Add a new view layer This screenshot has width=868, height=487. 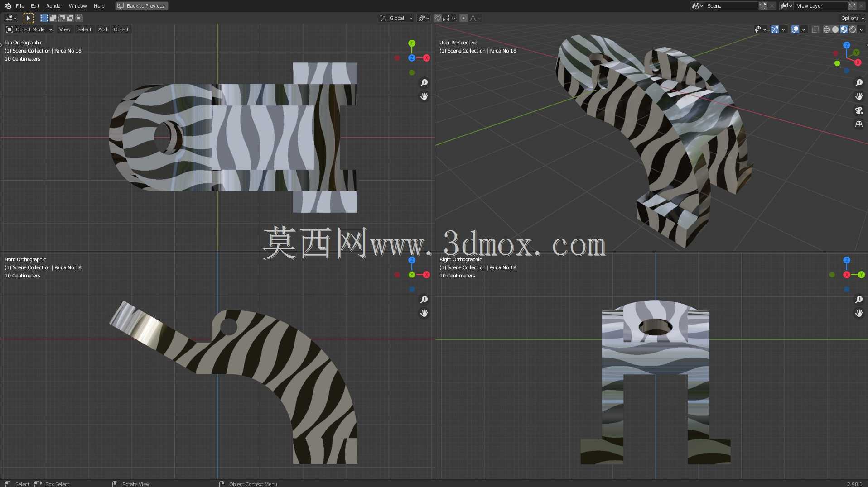[x=852, y=6]
